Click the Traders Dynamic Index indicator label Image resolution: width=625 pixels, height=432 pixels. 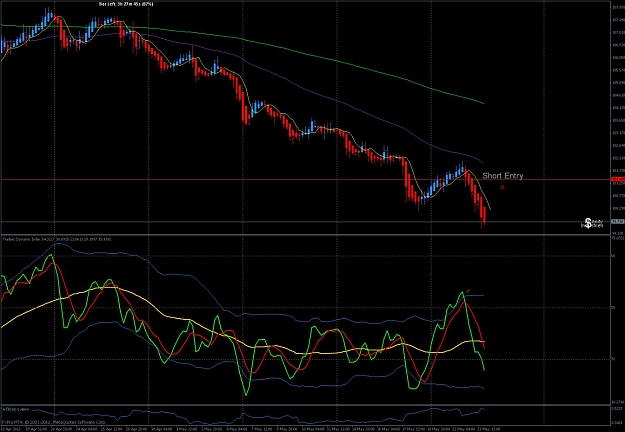[x=57, y=239]
